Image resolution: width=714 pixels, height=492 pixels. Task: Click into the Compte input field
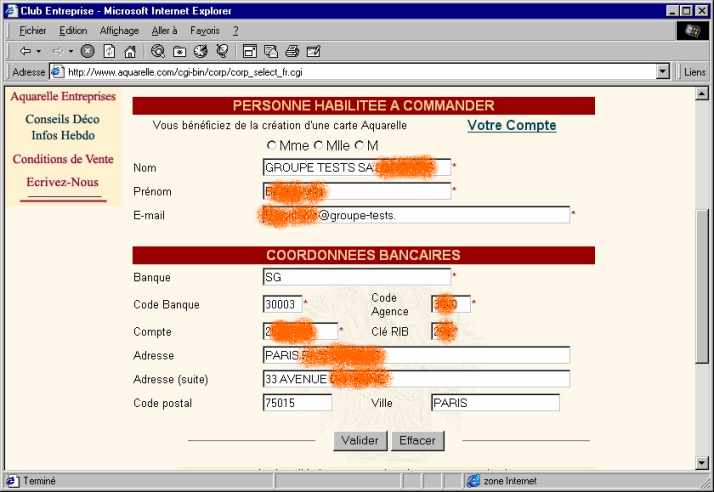tap(301, 331)
